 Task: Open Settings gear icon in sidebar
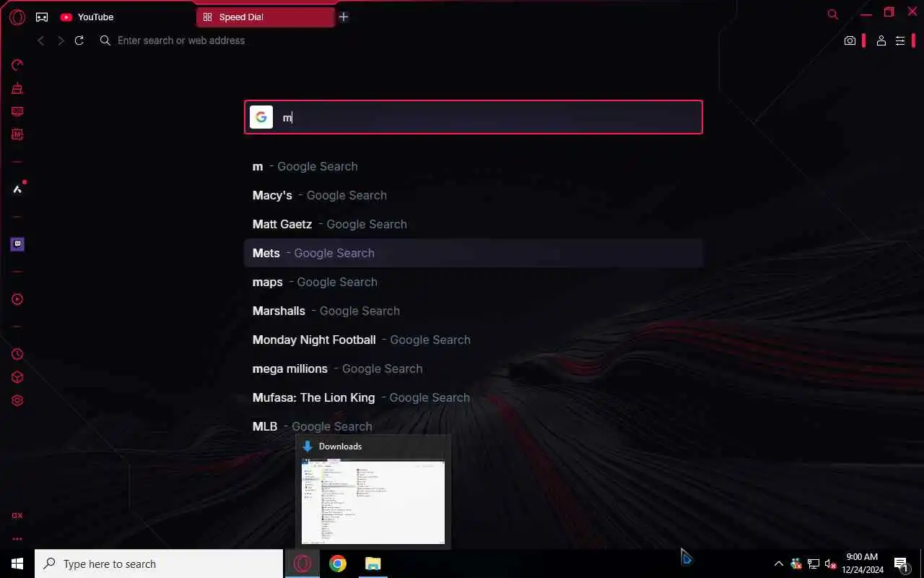pos(17,400)
